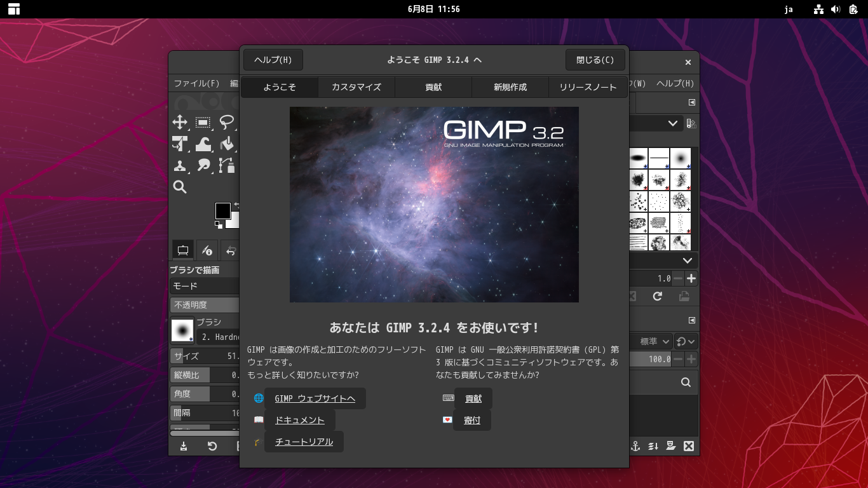Image resolution: width=868 pixels, height=488 pixels.
Task: Decrease brush spacing with minus button
Action: (678, 278)
